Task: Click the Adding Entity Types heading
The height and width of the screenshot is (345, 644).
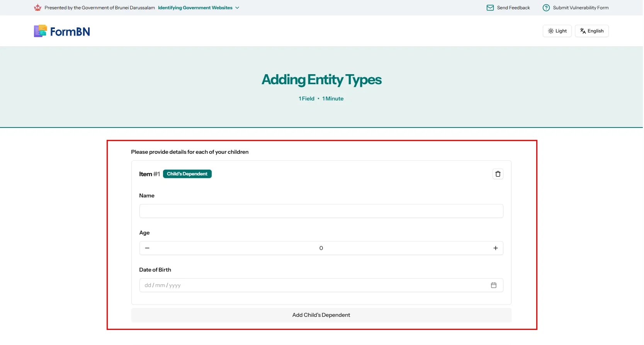Action: click(321, 80)
